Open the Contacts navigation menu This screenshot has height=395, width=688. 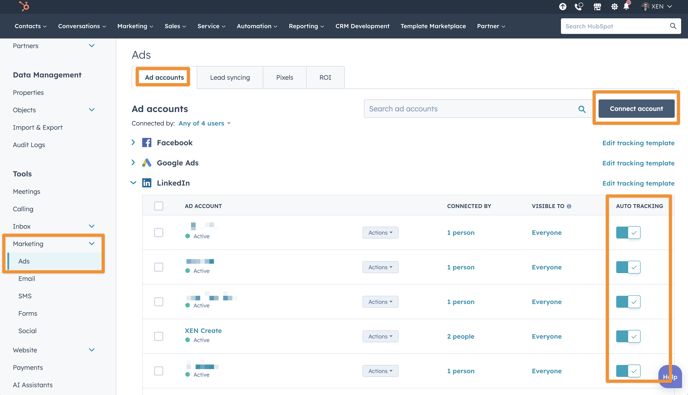point(30,26)
